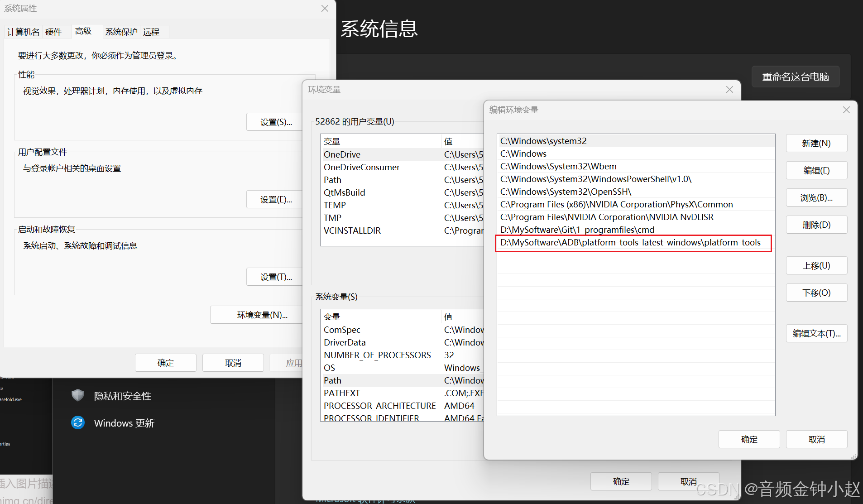Select VCINSTALLDIR user variable row
Image resolution: width=863 pixels, height=504 pixels.
(x=402, y=230)
